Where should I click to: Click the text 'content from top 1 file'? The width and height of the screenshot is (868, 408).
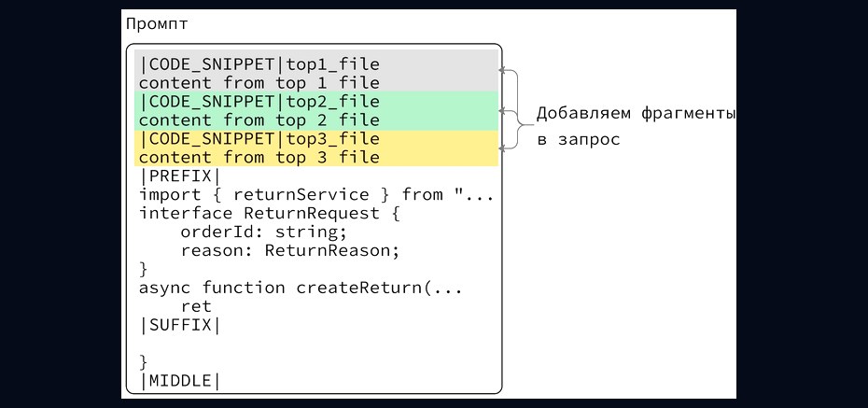coord(259,84)
